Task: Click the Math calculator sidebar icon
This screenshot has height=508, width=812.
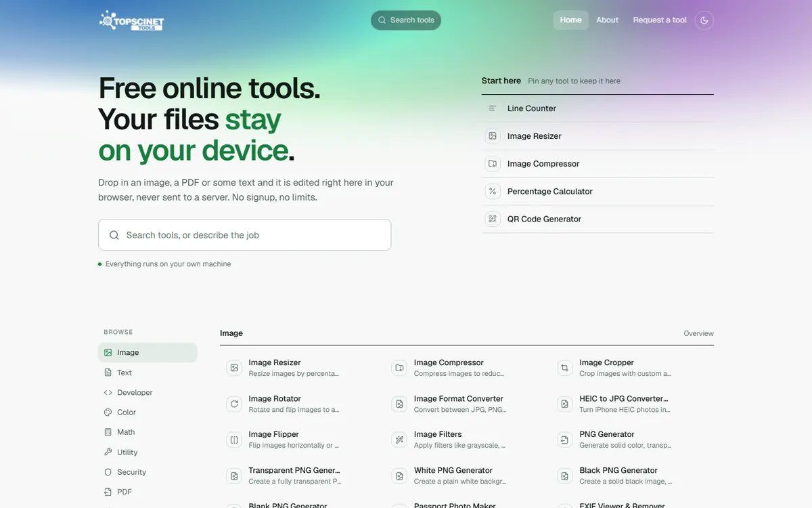Action: (x=108, y=432)
